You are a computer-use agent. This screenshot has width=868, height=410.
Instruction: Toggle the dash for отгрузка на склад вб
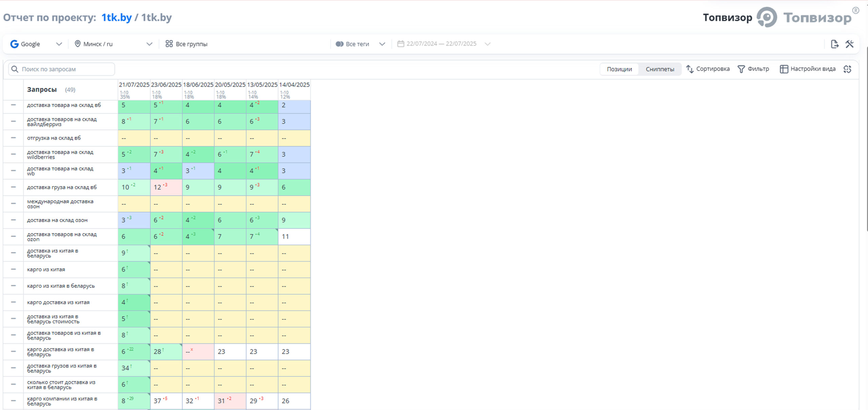[13, 138]
